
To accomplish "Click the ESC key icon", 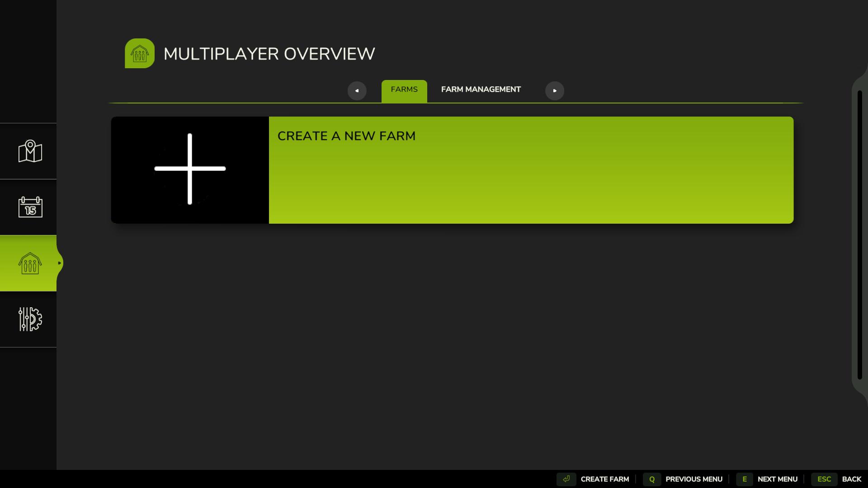I will tap(824, 479).
